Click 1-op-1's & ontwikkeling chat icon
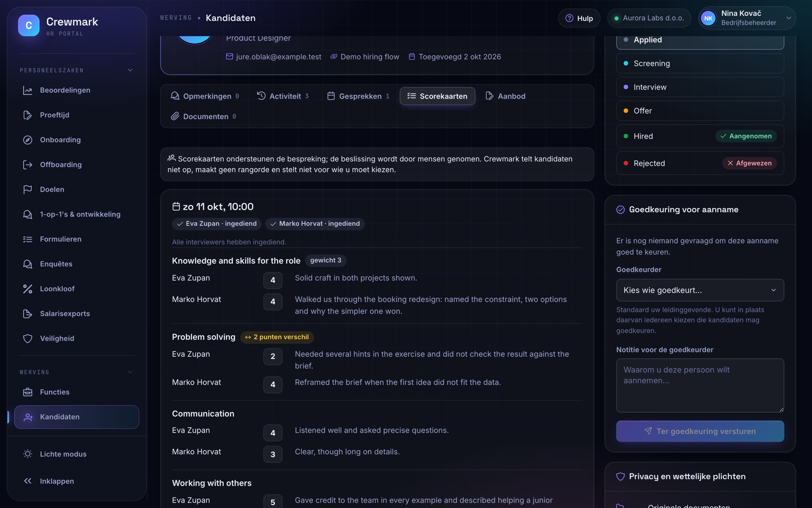 27,214
